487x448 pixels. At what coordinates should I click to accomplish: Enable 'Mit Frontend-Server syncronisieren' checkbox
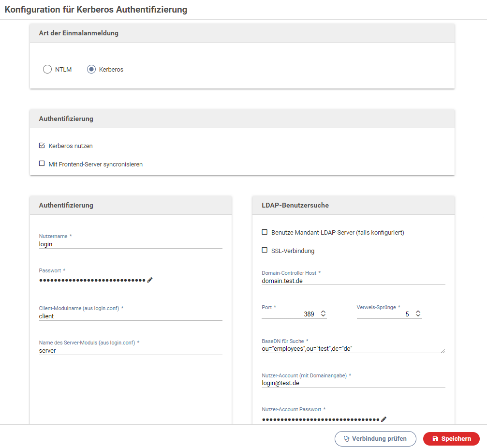[42, 164]
